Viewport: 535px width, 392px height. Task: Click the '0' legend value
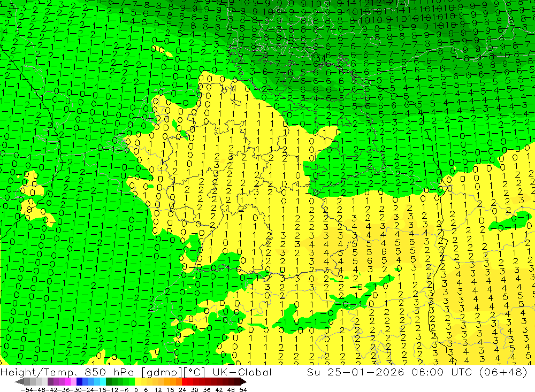pyautogui.click(x=136, y=390)
